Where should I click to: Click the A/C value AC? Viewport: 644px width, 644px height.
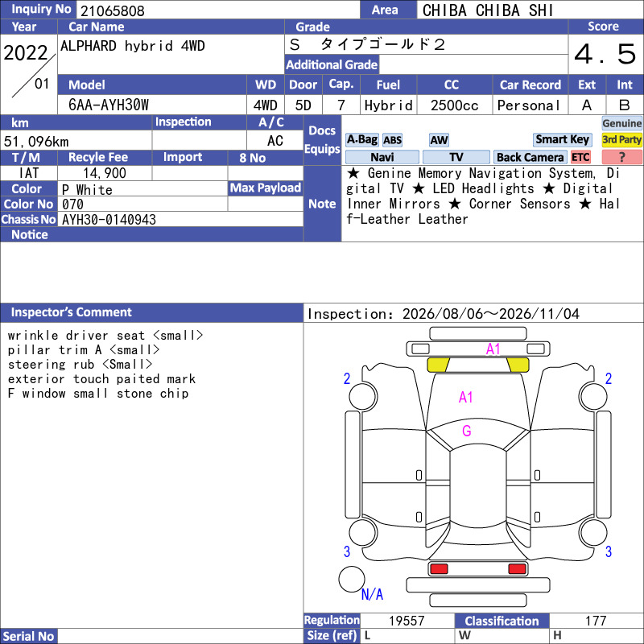point(275,141)
